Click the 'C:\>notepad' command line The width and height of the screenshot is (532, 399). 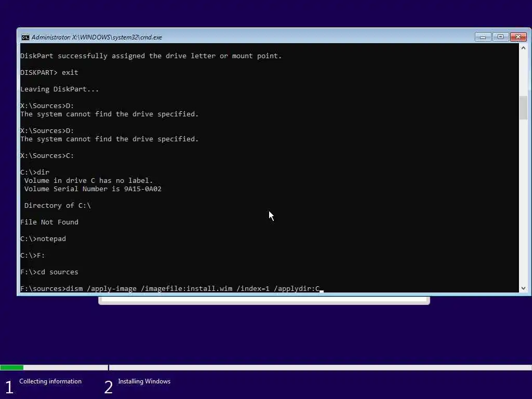[x=43, y=239]
